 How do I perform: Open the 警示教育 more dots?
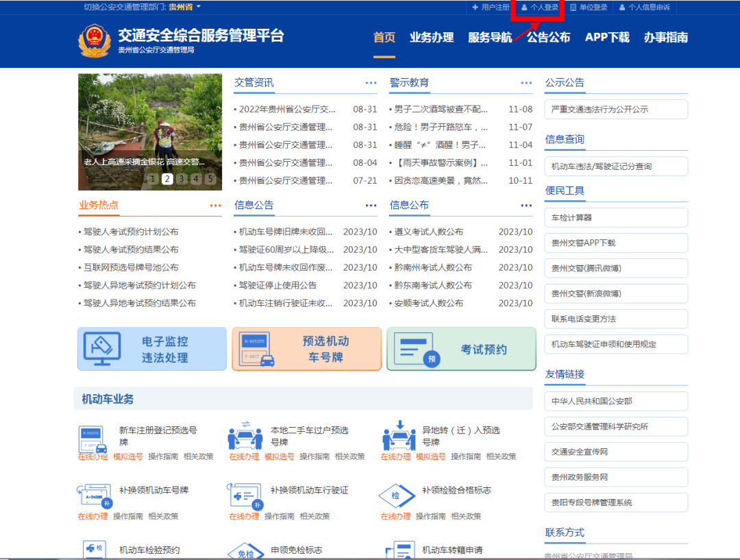coord(526,83)
